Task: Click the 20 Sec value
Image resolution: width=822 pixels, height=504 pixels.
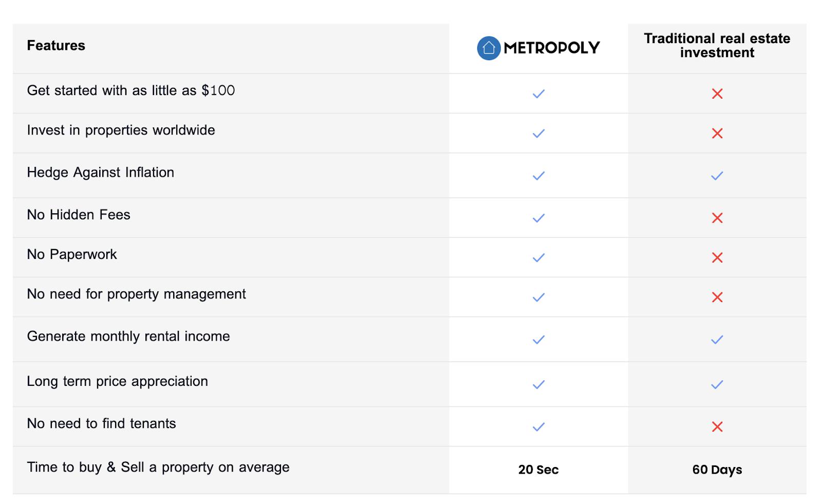Action: coord(538,470)
